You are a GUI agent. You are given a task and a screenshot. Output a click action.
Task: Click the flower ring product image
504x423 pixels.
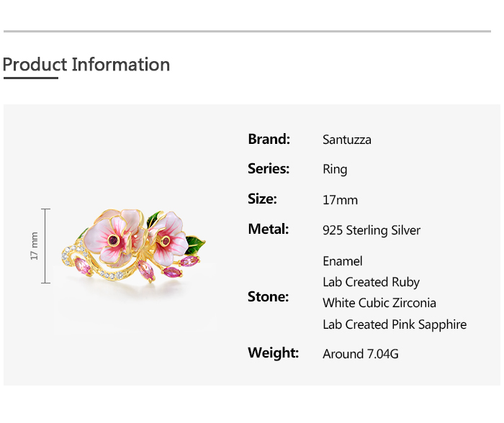(x=137, y=245)
